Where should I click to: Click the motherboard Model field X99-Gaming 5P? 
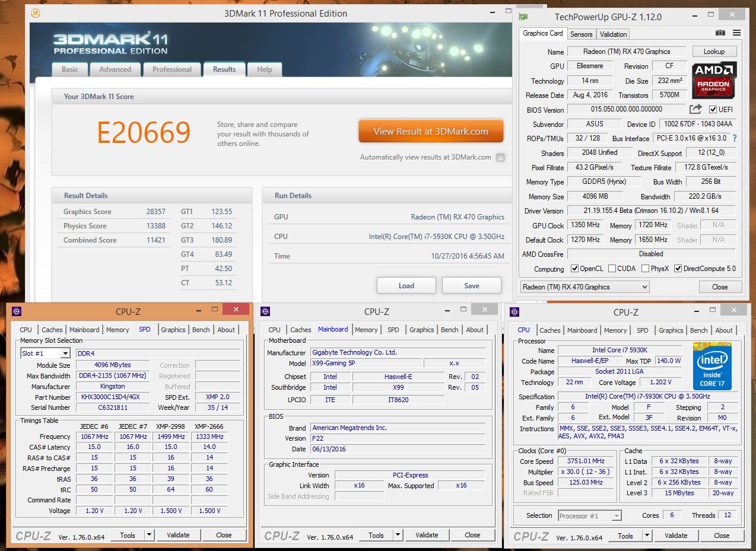(x=366, y=363)
